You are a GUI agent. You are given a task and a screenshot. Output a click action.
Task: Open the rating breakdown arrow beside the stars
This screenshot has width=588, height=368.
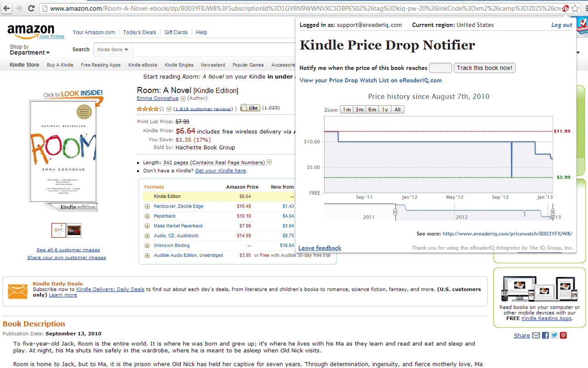pyautogui.click(x=169, y=109)
